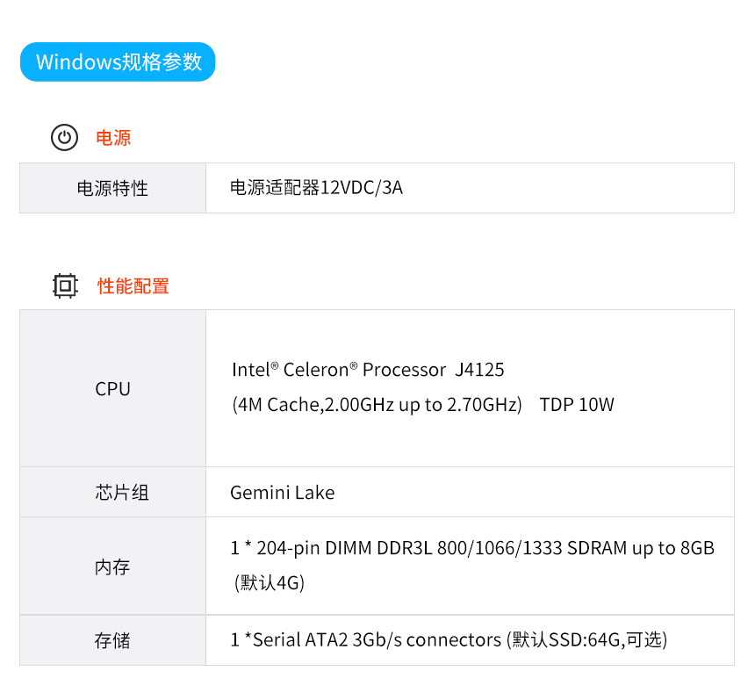Click the 电源适配器12VDC/3A value text
Image resolution: width=755 pixels, height=700 pixels.
click(316, 188)
